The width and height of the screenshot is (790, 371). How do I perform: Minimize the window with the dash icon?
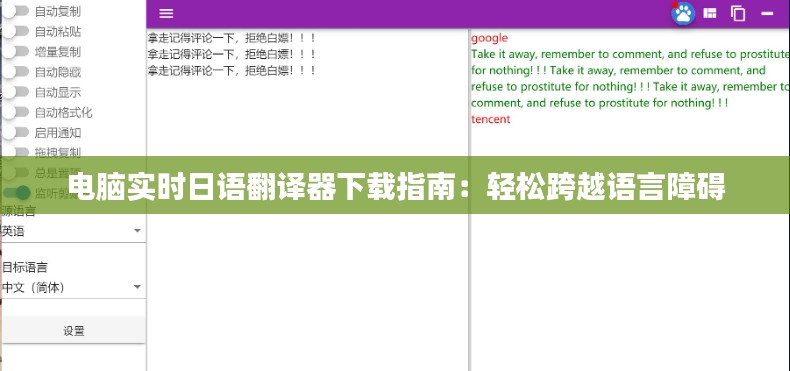[767, 14]
